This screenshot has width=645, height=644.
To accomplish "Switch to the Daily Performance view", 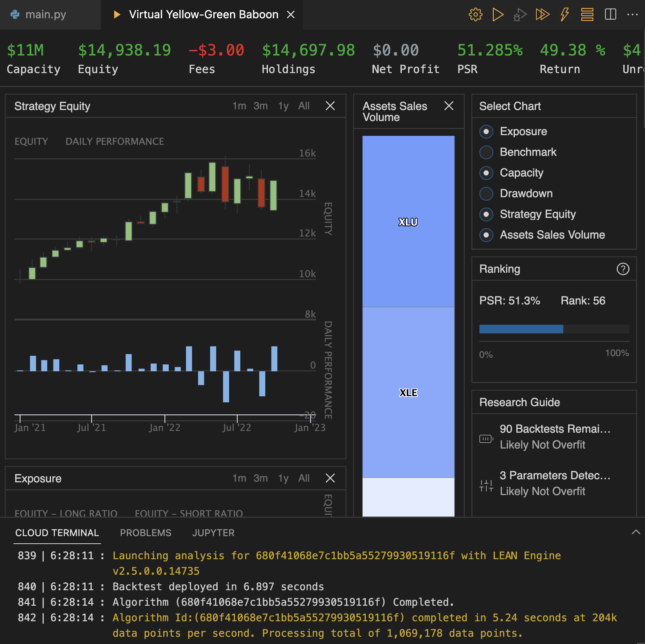I will pyautogui.click(x=115, y=141).
